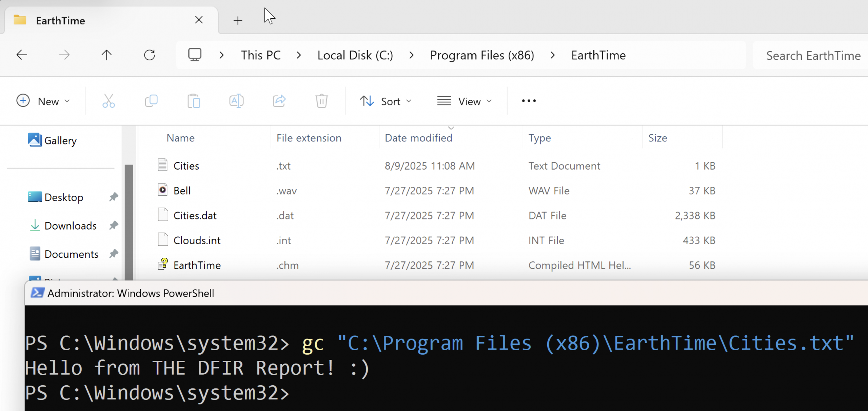Click the Cut scissors icon

pos(108,101)
